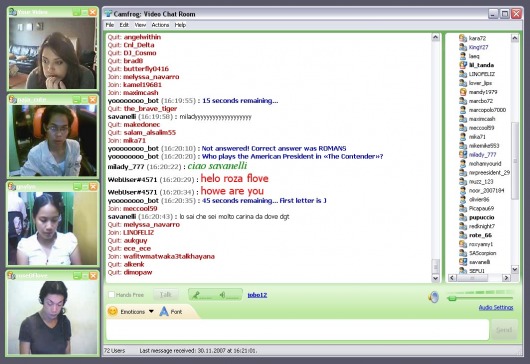Click the chat scrollbar down arrow
The width and height of the screenshot is (530, 364).
click(x=436, y=278)
